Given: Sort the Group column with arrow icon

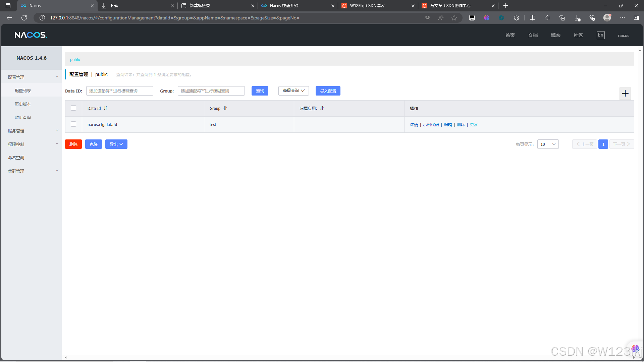Looking at the screenshot, I should pos(225,108).
